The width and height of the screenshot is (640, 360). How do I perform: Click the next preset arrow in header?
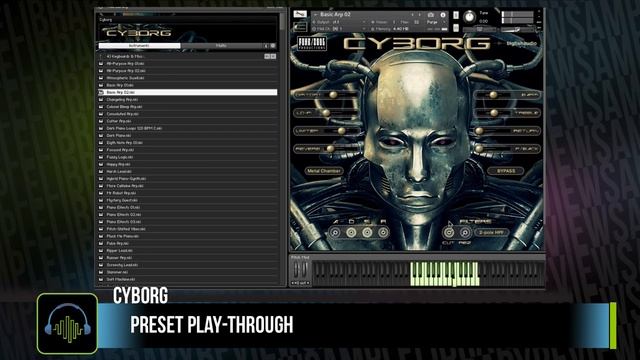(420, 15)
